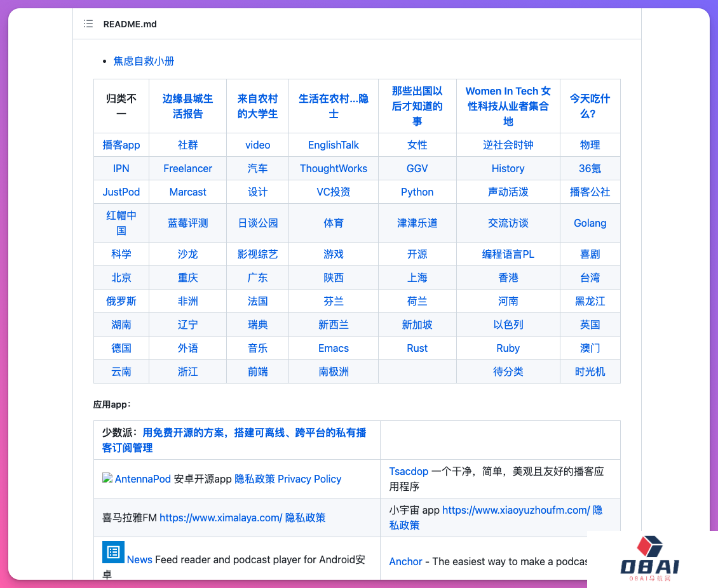Screen dimensions: 718x588
Task: Click the AntennaPod broken image icon
Action: pyautogui.click(x=107, y=478)
